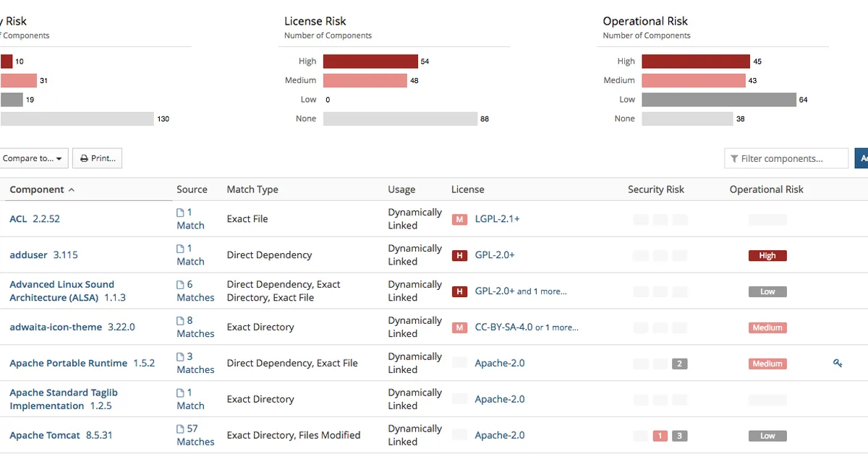
Task: Click the file icon beside 57 Matches
Action: coord(181,429)
